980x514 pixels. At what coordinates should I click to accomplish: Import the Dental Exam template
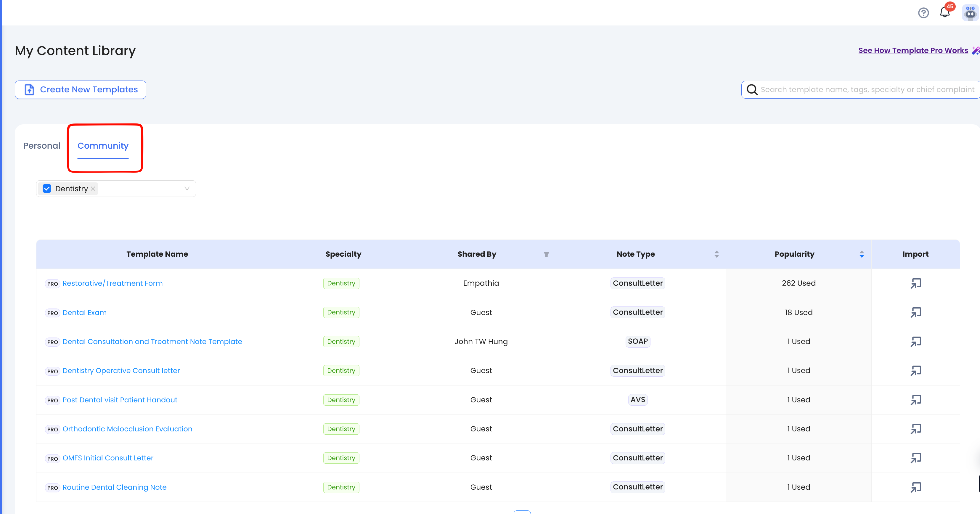pyautogui.click(x=915, y=312)
